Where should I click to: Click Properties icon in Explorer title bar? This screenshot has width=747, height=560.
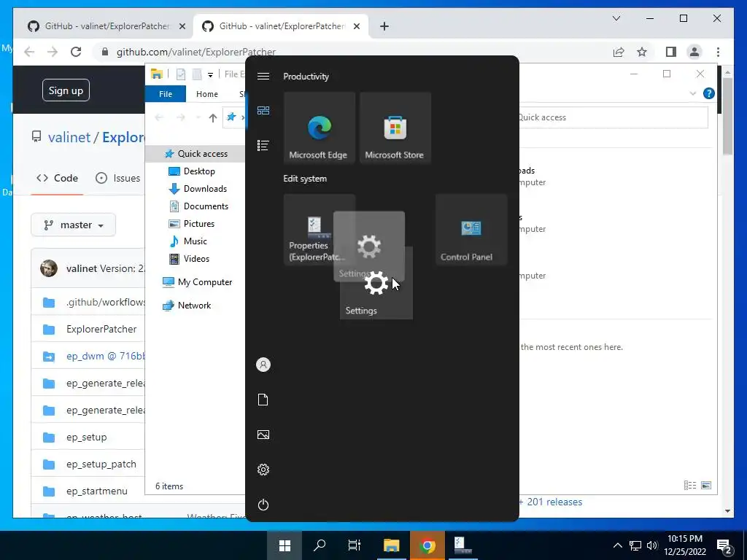point(181,74)
